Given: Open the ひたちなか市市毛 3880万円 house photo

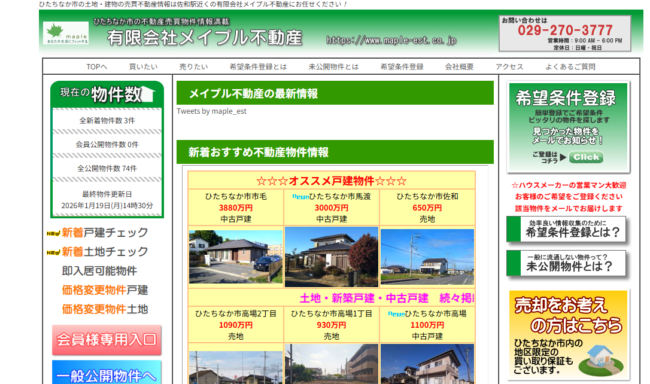Looking at the screenshot, I should pos(235,257).
